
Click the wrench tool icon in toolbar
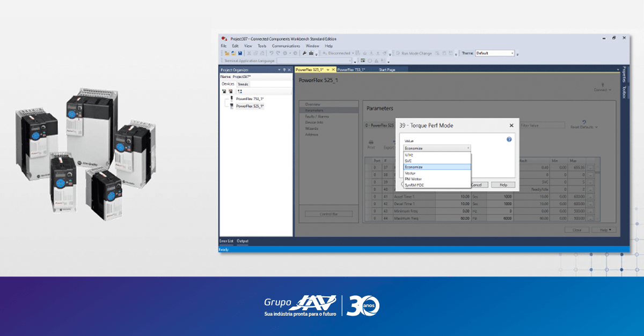coord(304,53)
